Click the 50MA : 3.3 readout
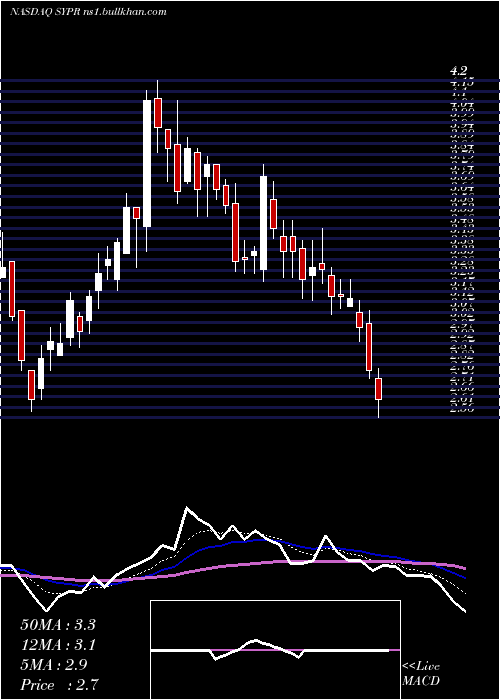Screen dimensions: 500x700 [58, 624]
